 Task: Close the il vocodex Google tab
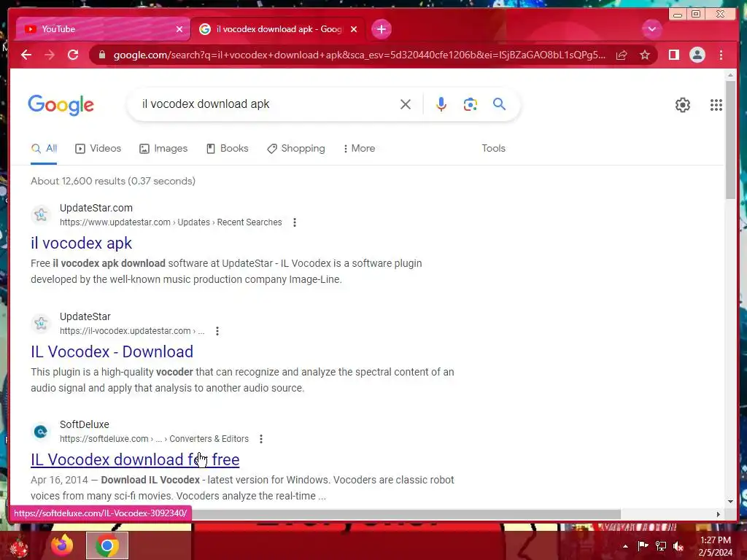(x=354, y=29)
